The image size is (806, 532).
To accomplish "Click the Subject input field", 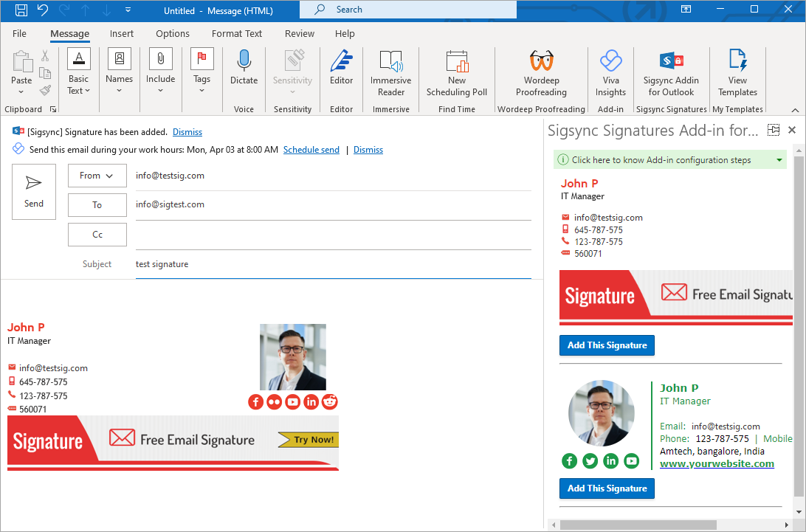I will pos(332,264).
